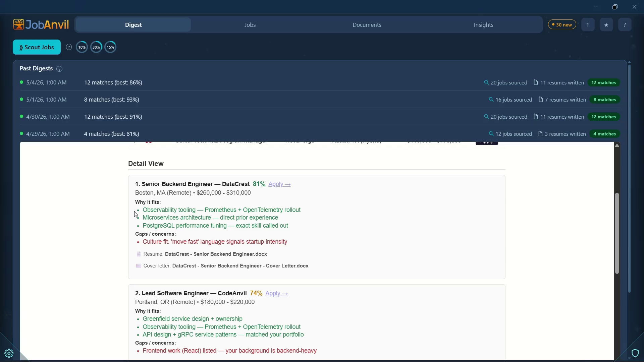This screenshot has width=644, height=362.
Task: Open the settings gear icon
Action: coord(9,353)
